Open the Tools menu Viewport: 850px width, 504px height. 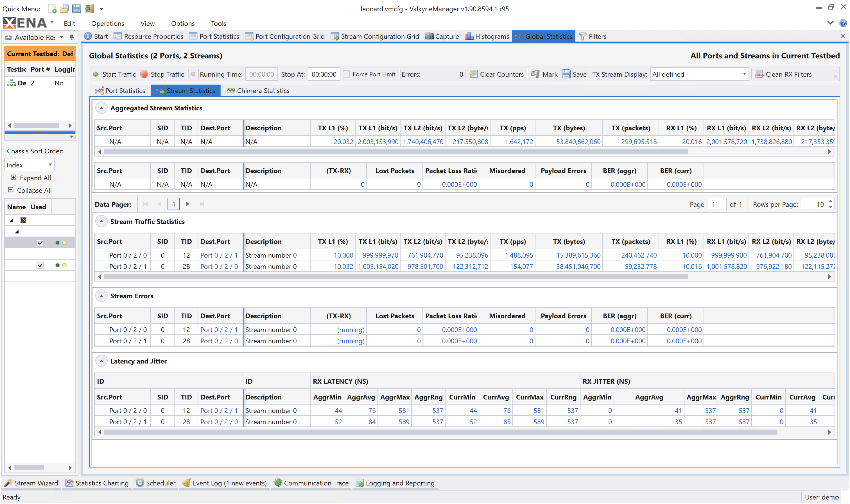coord(218,23)
